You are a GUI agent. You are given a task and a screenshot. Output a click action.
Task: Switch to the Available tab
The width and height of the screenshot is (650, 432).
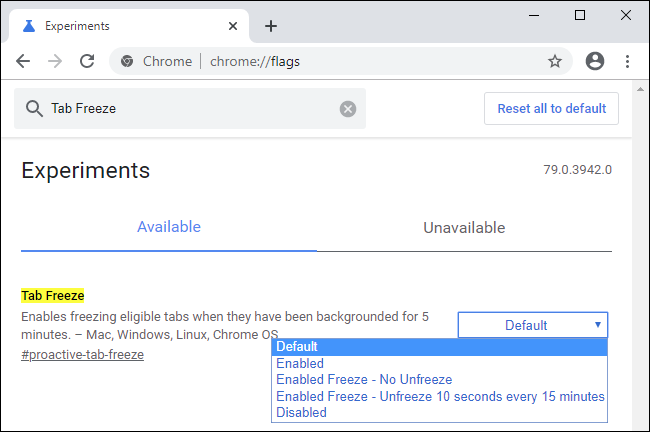click(x=169, y=227)
